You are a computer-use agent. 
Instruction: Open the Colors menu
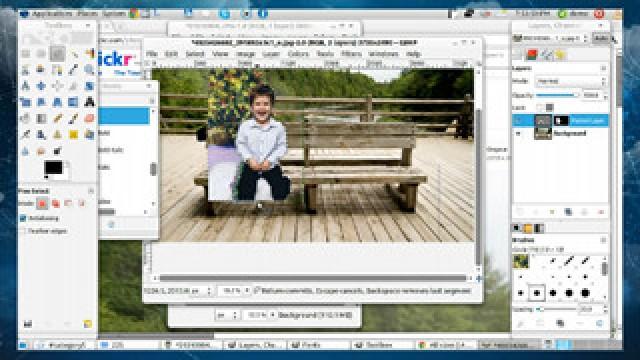(x=298, y=54)
